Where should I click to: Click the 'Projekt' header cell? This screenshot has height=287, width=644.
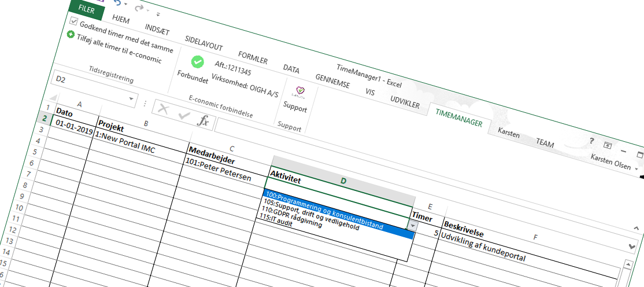click(143, 134)
